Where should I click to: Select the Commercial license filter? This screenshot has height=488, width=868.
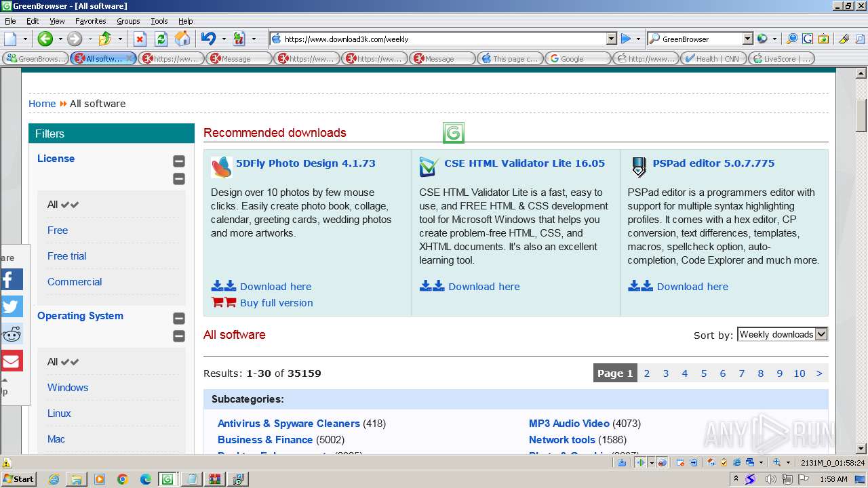pyautogui.click(x=75, y=282)
